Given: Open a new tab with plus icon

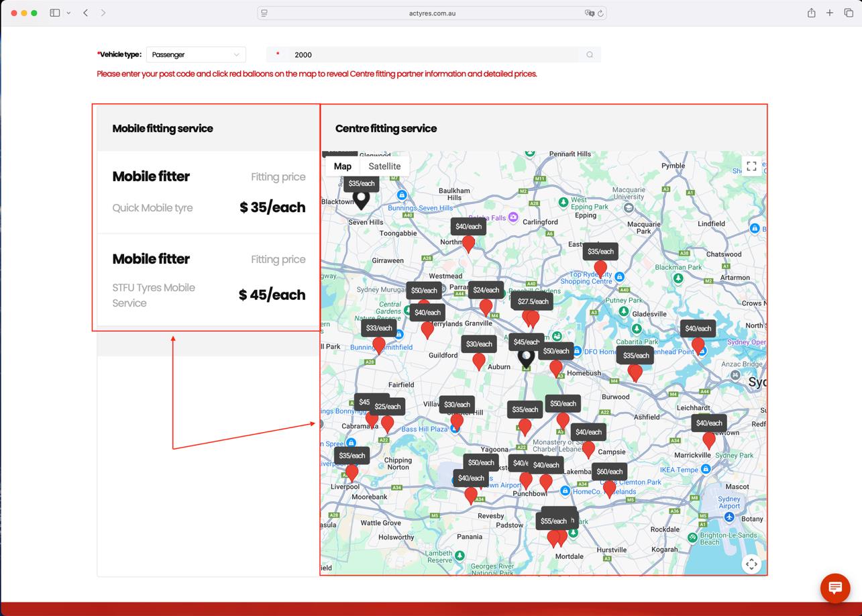Looking at the screenshot, I should [x=830, y=13].
